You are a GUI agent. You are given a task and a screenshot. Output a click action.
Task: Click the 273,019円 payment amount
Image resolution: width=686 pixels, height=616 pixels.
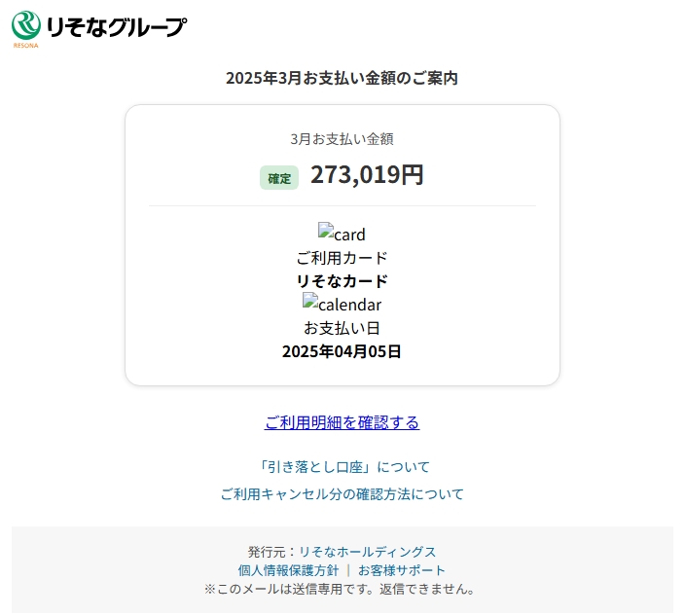tap(367, 175)
